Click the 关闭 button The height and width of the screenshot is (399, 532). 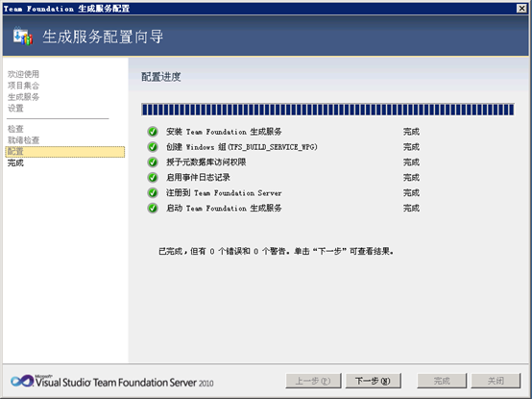(496, 381)
